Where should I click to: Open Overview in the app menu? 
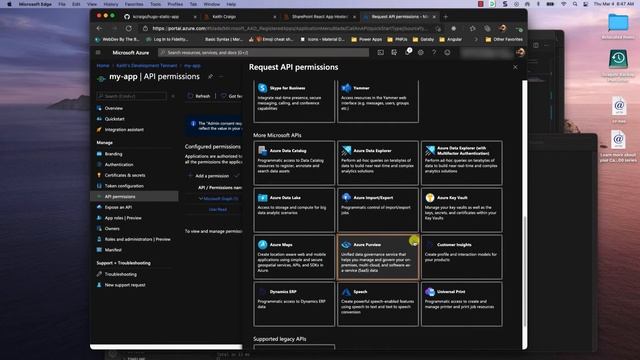(113, 108)
